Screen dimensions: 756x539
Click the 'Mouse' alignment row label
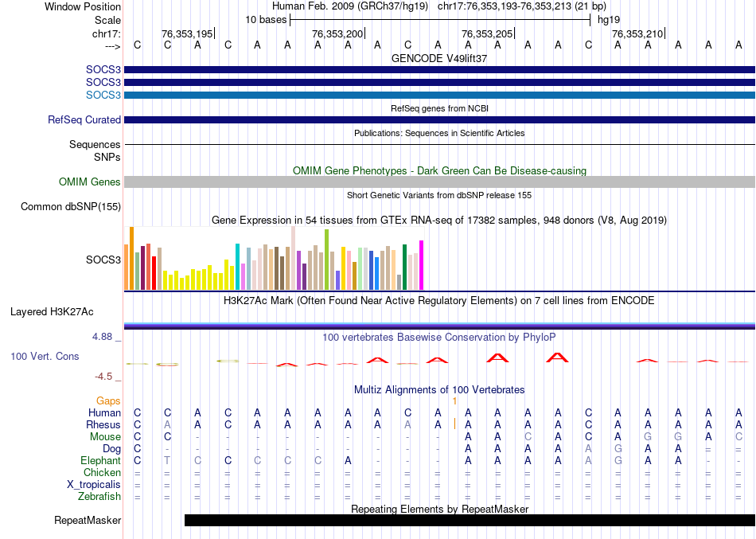(x=105, y=437)
